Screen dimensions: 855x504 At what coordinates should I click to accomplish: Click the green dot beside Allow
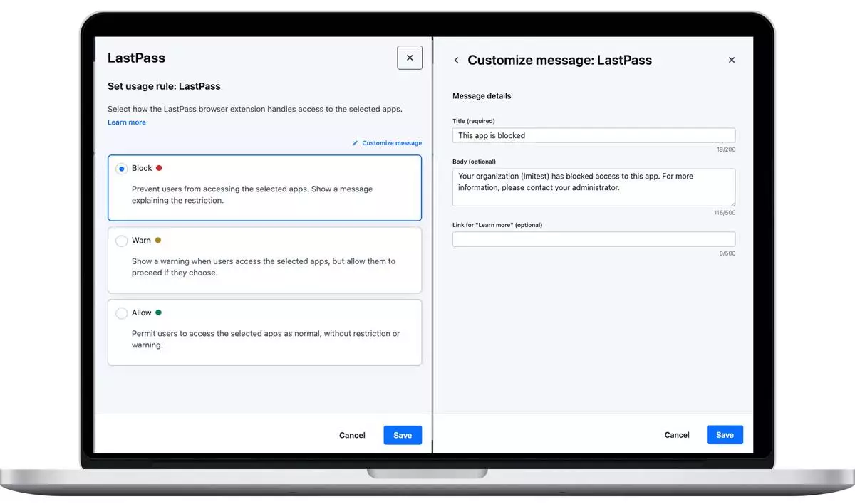coord(158,313)
